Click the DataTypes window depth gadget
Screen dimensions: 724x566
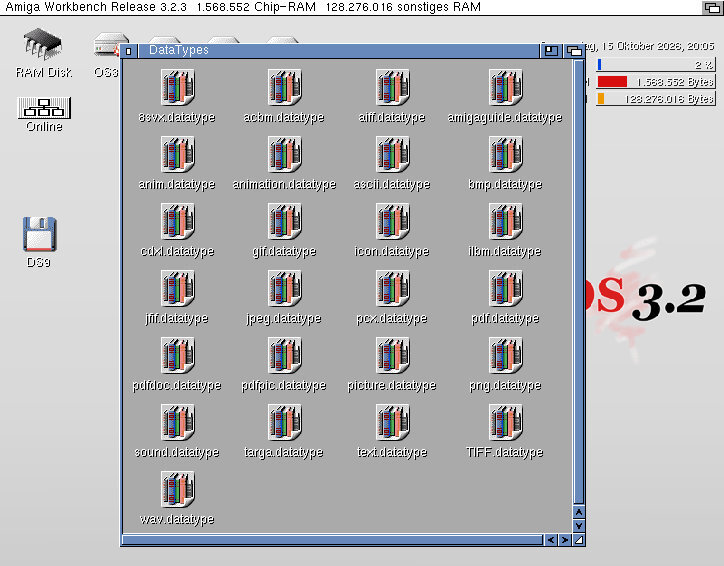click(x=574, y=51)
